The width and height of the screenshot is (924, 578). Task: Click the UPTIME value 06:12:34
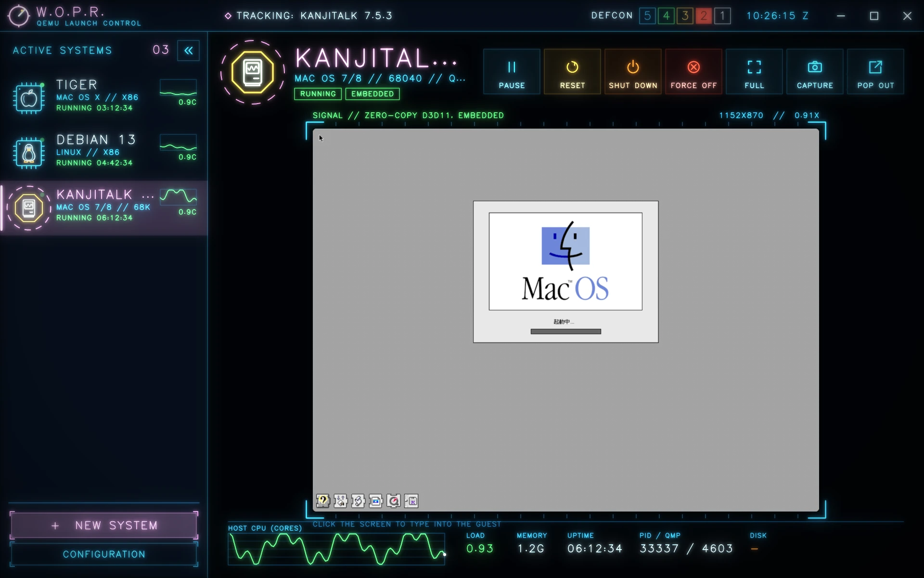coord(595,549)
